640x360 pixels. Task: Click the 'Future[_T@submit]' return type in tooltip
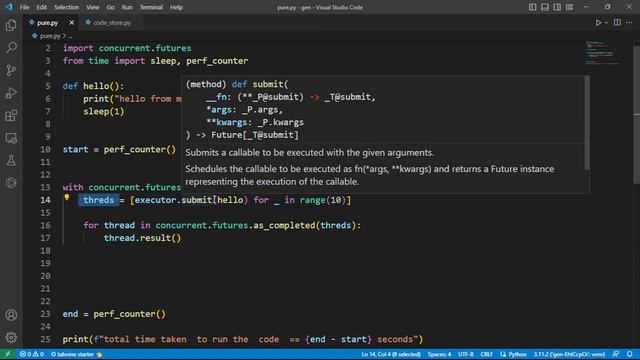coord(255,135)
